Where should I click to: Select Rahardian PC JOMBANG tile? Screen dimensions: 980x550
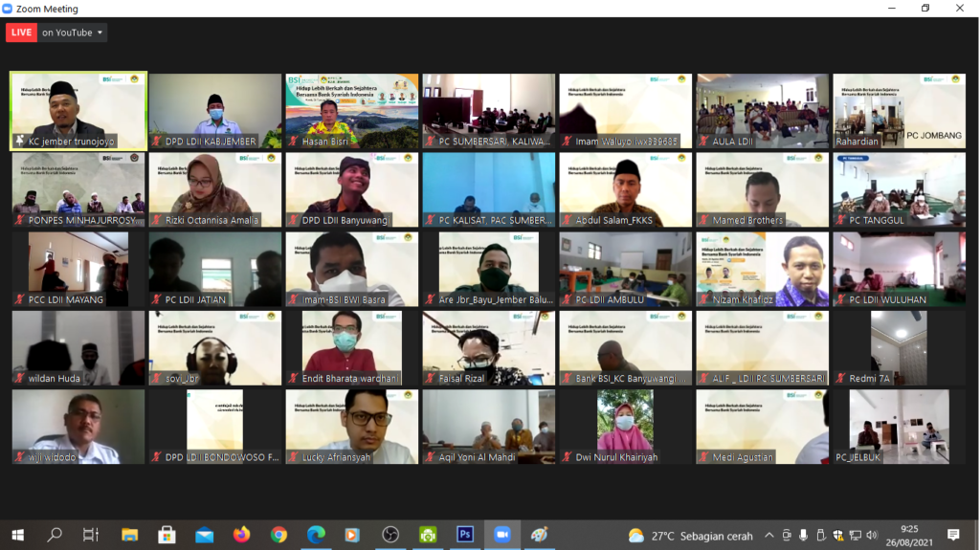pyautogui.click(x=900, y=111)
